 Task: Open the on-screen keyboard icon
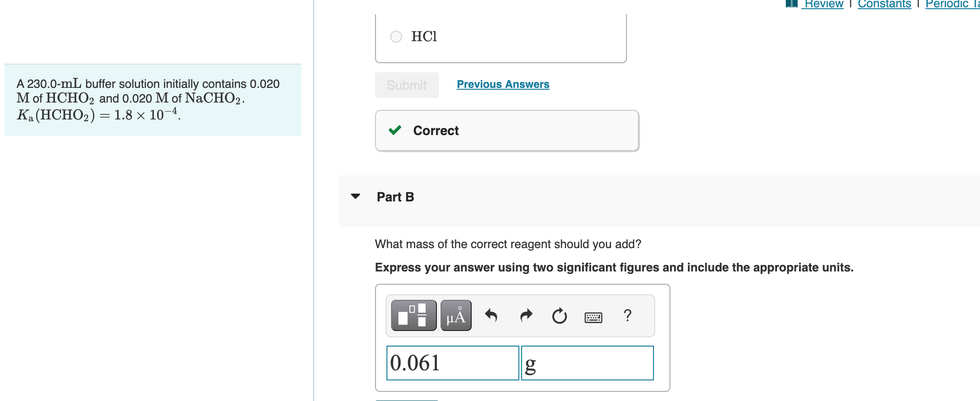(593, 316)
